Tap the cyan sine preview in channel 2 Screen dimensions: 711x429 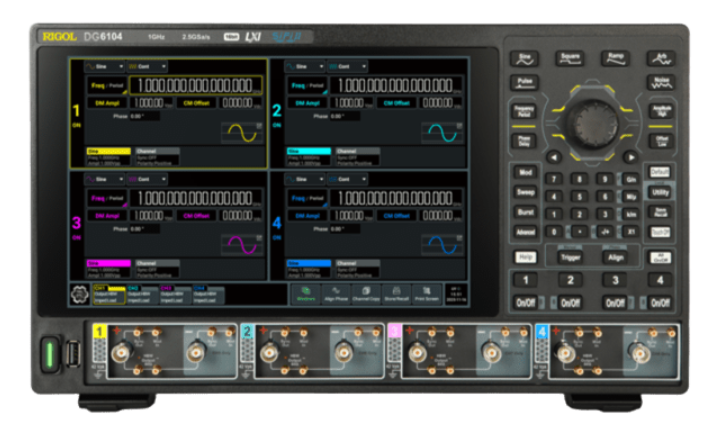coord(443,133)
